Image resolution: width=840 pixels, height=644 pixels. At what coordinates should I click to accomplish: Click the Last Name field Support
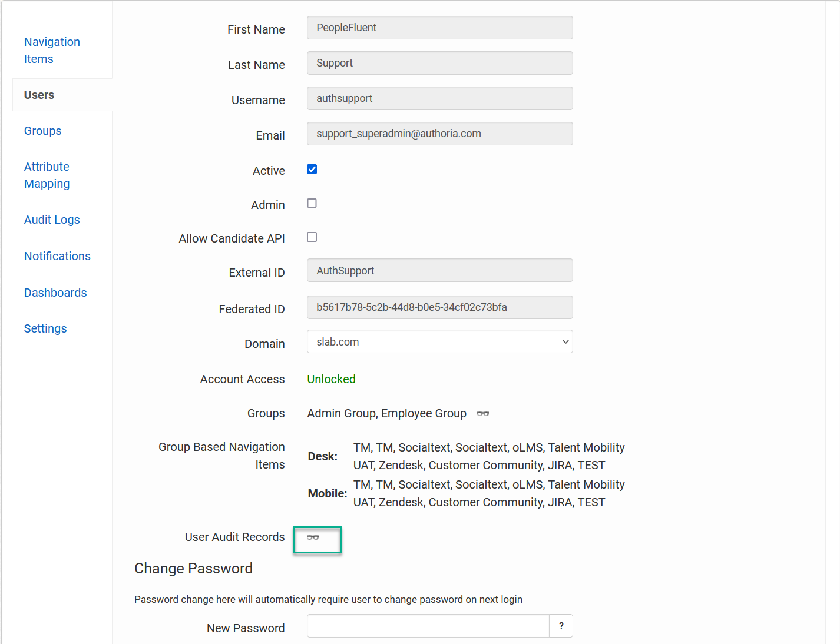(x=440, y=63)
